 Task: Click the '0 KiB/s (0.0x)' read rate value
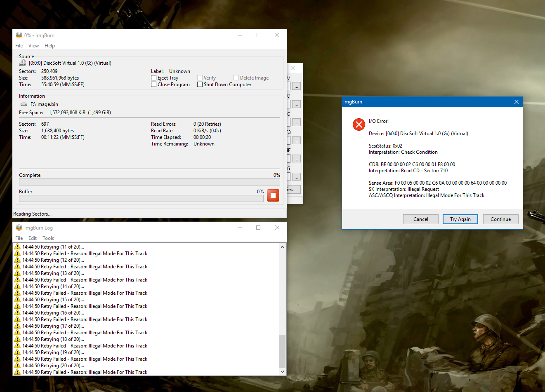tap(207, 131)
